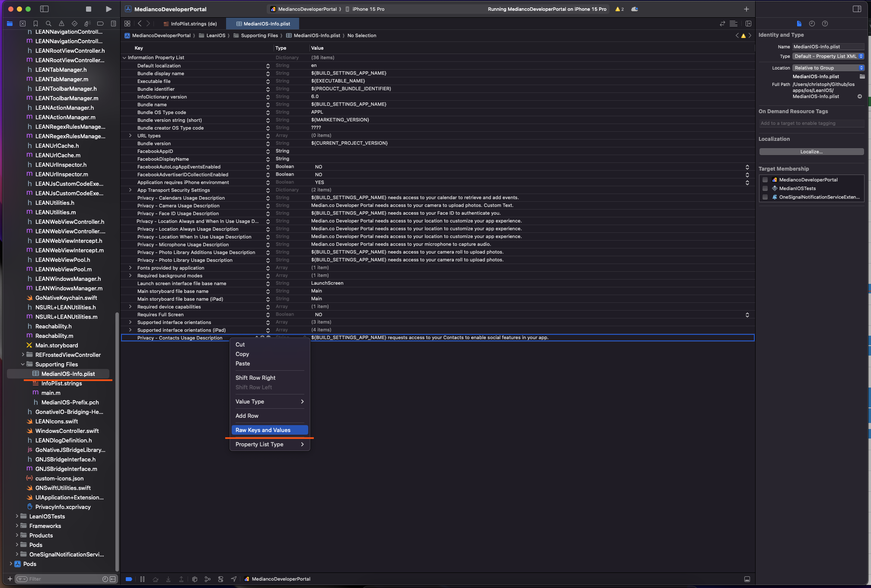Click the code review arrows icon
This screenshot has height=588, width=871.
722,24
